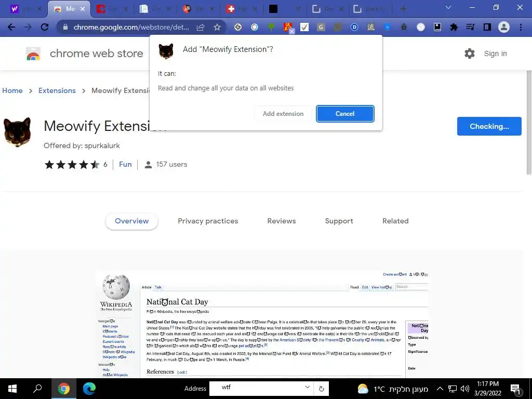Image resolution: width=532 pixels, height=399 pixels.
Task: Launch Microsoft Edge from taskbar
Action: 89,389
